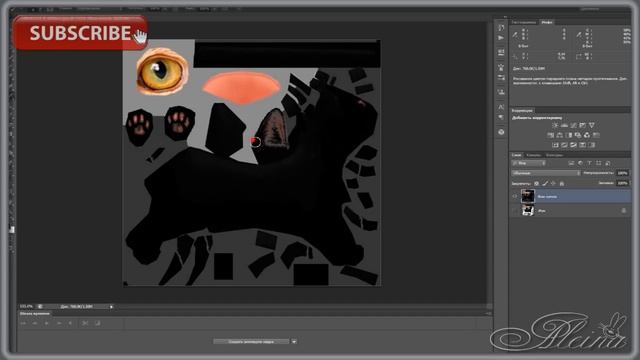The width and height of the screenshot is (640, 360).
Task: Toggle lock all padlock in Layers panel
Action: pyautogui.click(x=562, y=183)
